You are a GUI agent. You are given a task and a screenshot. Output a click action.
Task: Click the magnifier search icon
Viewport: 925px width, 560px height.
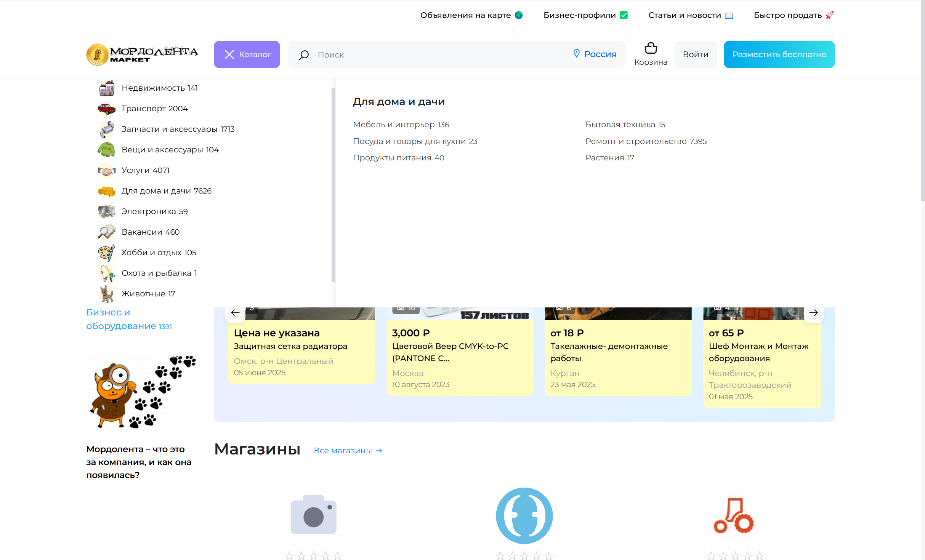coord(303,55)
